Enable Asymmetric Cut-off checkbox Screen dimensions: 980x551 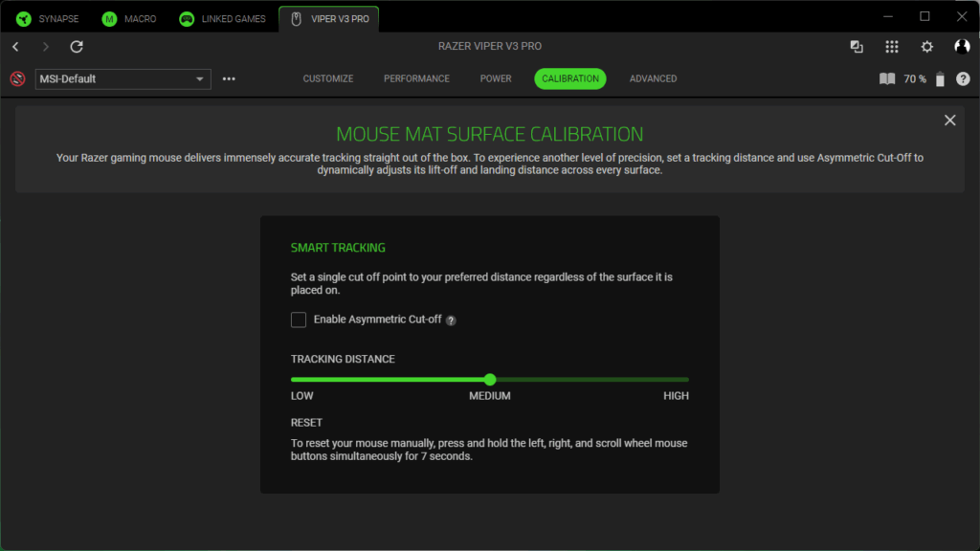299,320
